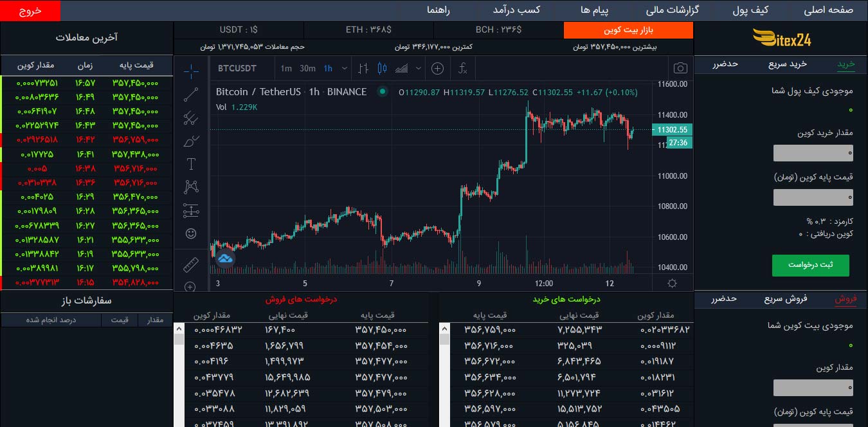Select the ruler measure tool

(191, 264)
